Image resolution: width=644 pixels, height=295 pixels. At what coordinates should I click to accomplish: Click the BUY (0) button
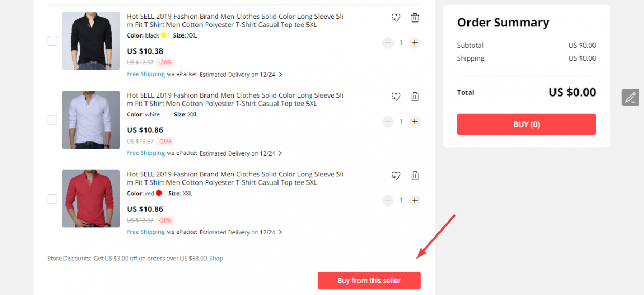(x=526, y=124)
